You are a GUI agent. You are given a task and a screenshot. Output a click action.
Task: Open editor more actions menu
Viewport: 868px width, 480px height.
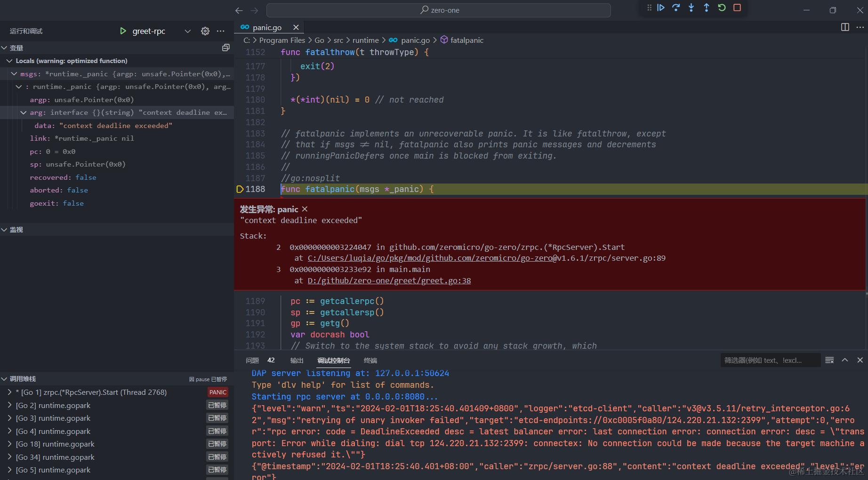[860, 27]
